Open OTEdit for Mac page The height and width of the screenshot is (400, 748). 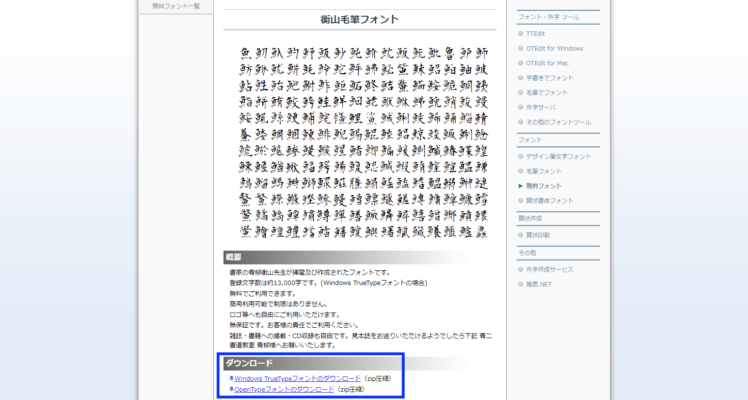click(x=550, y=63)
